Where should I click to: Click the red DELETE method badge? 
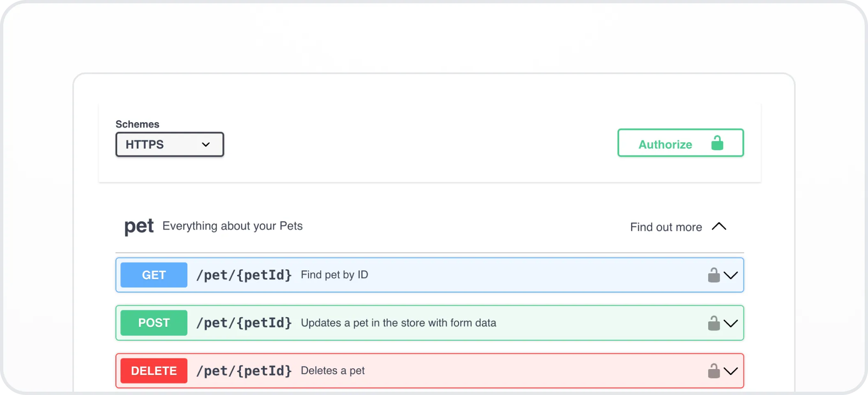(x=154, y=371)
